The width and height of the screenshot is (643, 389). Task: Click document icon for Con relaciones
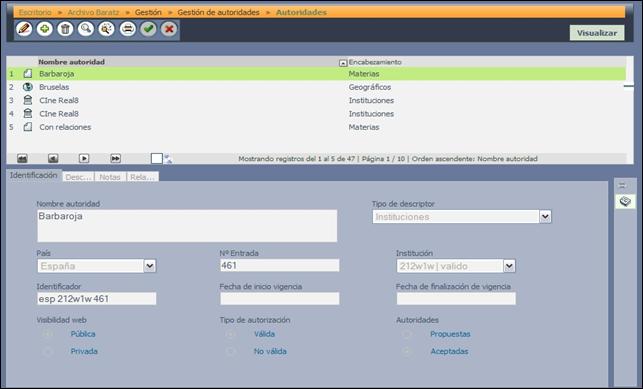click(x=27, y=127)
